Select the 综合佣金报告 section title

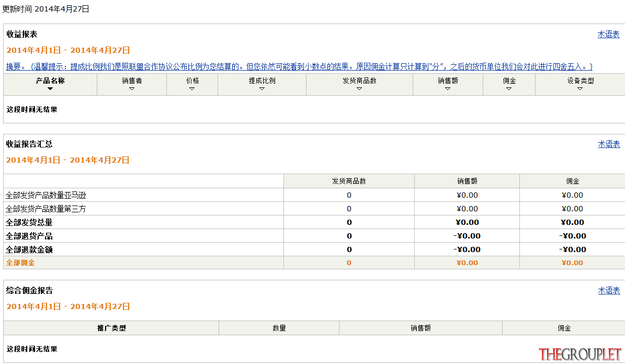click(x=29, y=291)
